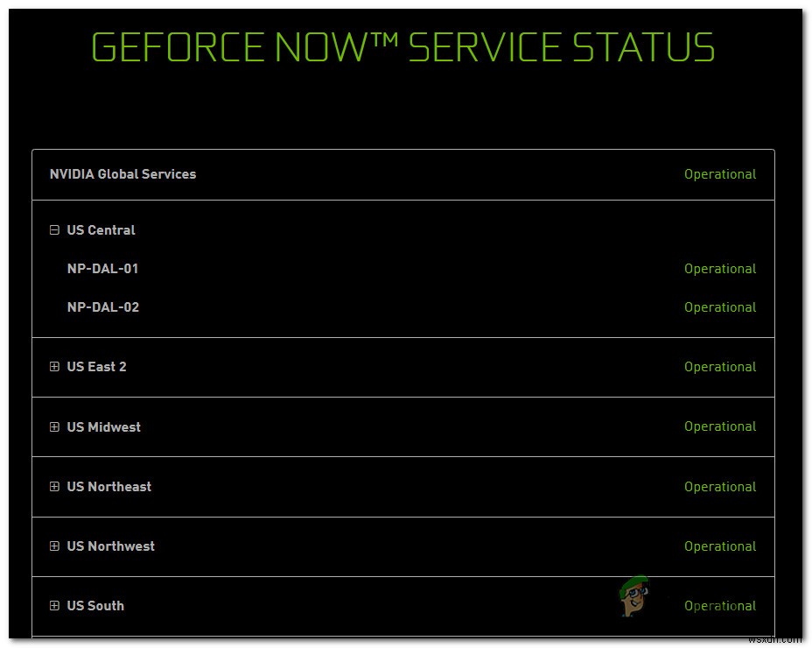812x648 pixels.
Task: Click the plus icon beside US Midwest
Action: 54,426
